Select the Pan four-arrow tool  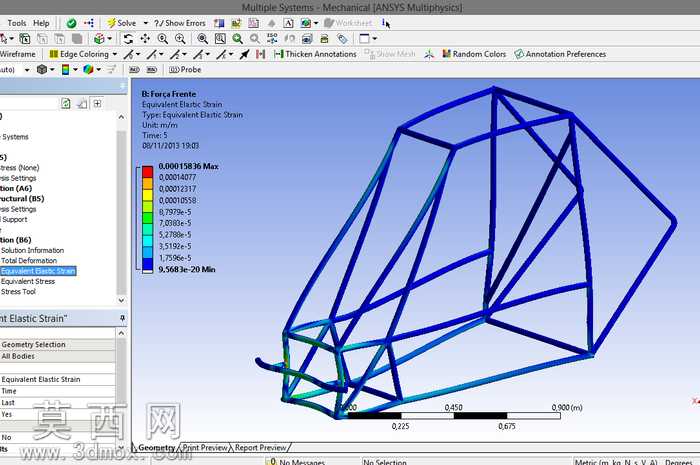click(145, 39)
